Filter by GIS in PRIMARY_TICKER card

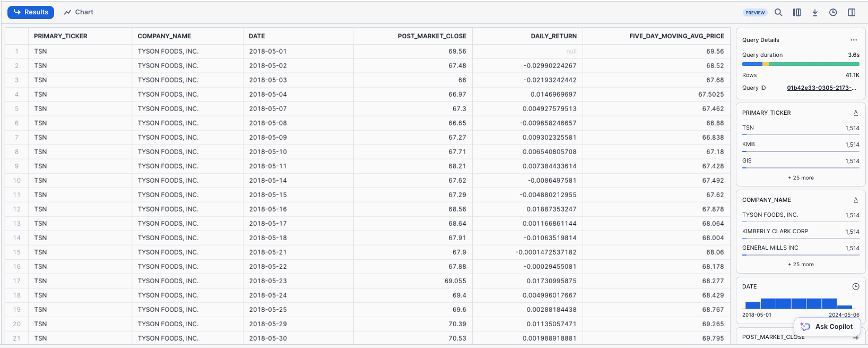tap(801, 162)
